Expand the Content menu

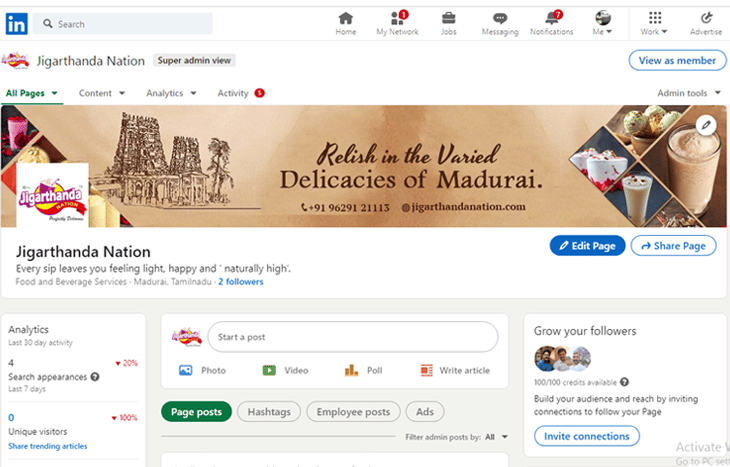pyautogui.click(x=101, y=93)
